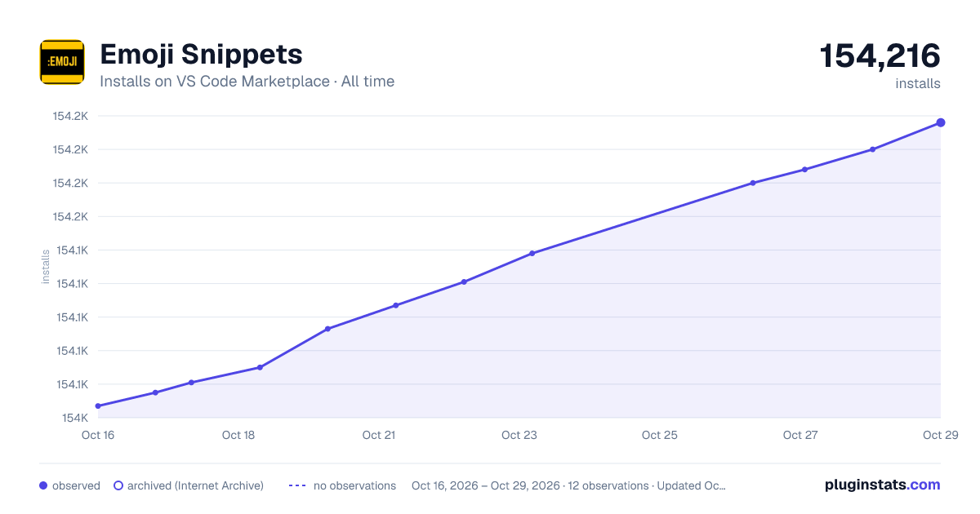Click the Emoji Snippets title
This screenshot has width=980, height=514.
point(201,55)
